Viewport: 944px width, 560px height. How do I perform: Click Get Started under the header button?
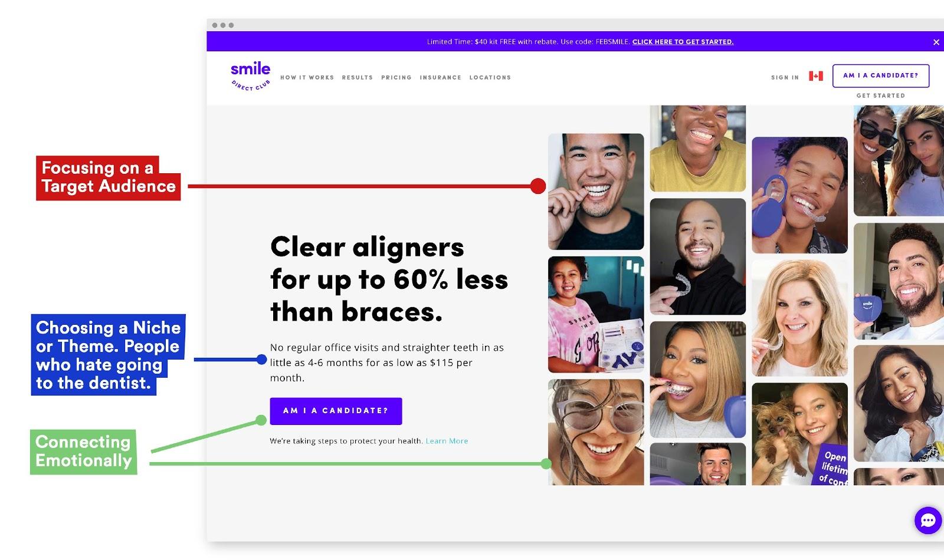[x=881, y=95]
